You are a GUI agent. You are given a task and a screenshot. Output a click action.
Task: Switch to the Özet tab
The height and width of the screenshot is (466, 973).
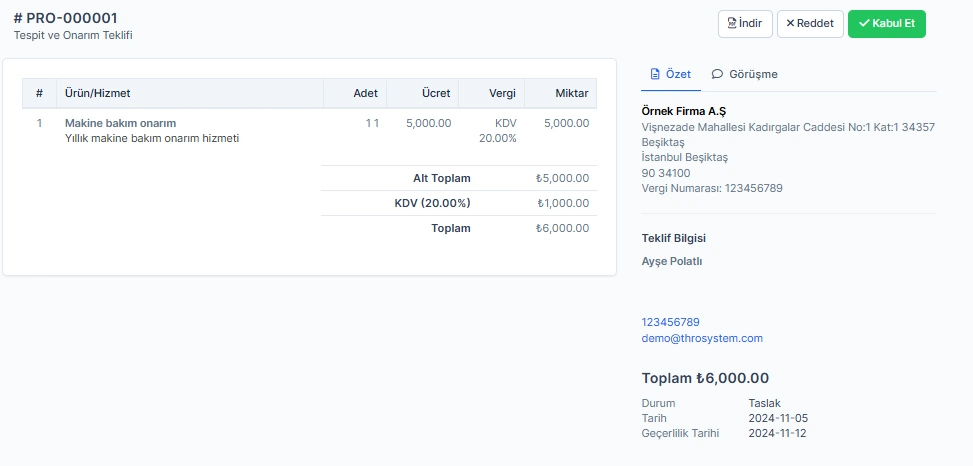point(671,74)
